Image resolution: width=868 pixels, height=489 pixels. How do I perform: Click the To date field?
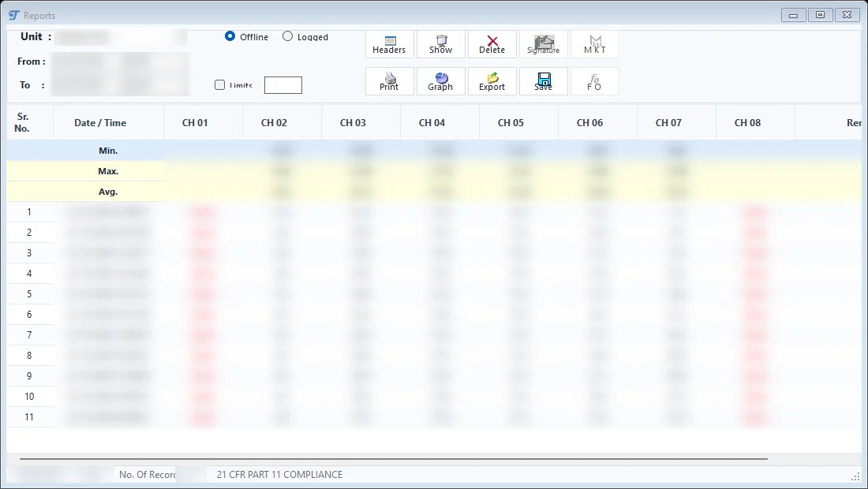pyautogui.click(x=120, y=85)
